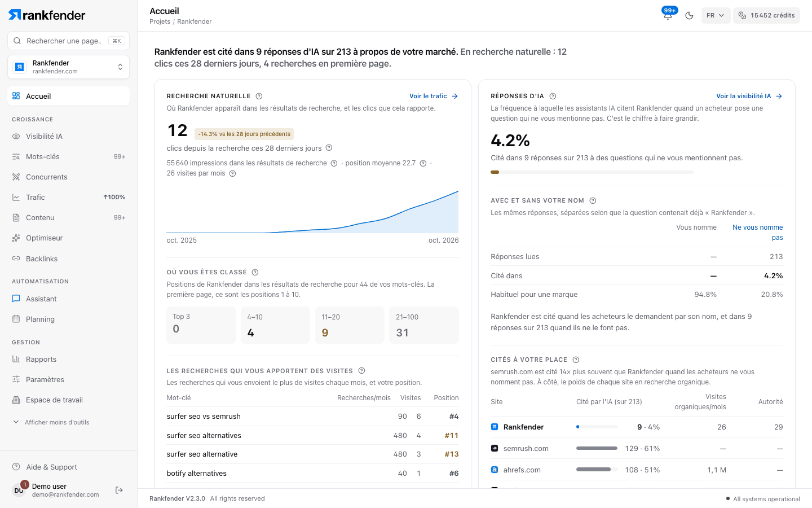
Task: Open the FR language dropdown
Action: tap(716, 15)
